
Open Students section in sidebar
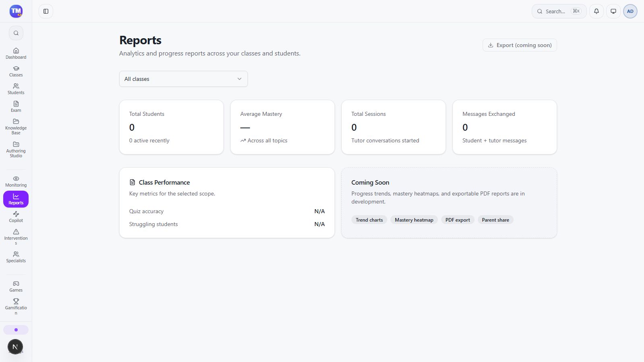16,89
